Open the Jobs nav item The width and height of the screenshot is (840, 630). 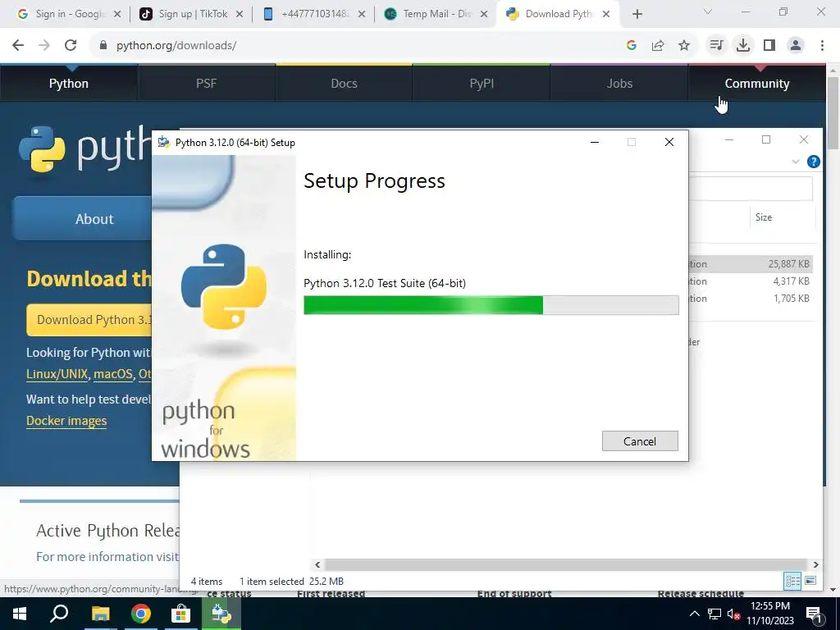click(x=619, y=84)
